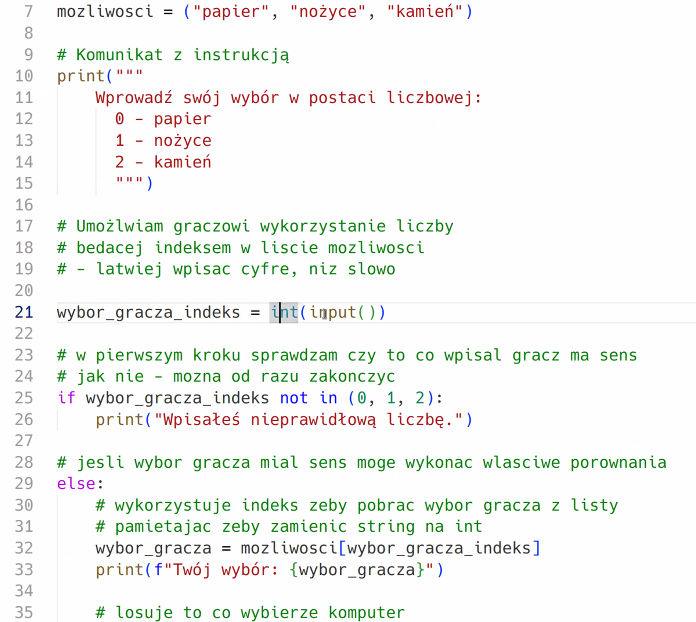Click the 'else' keyword on line 29
The width and height of the screenshot is (696, 622).
point(76,483)
